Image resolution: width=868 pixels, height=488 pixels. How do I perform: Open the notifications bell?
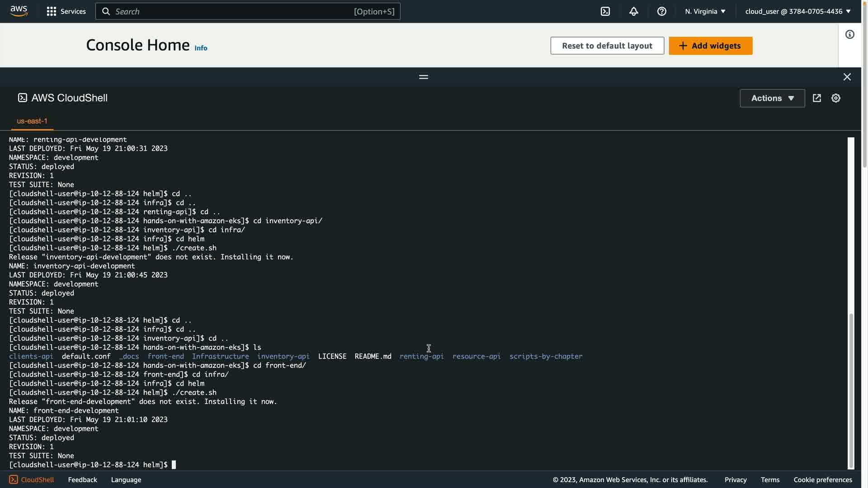click(x=633, y=11)
